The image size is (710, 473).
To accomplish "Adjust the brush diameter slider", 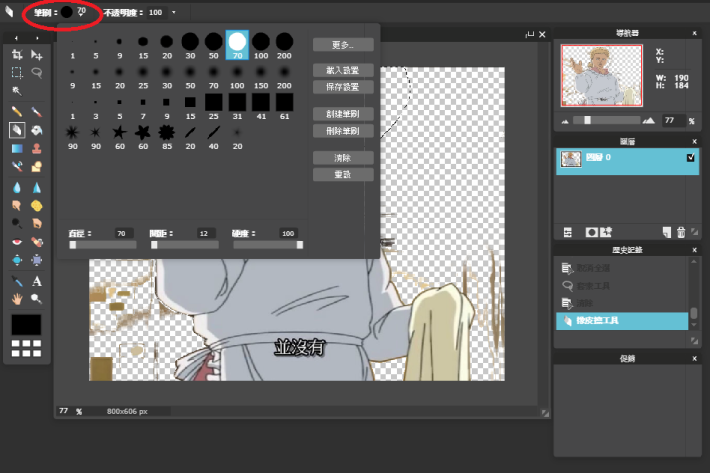I will point(103,245).
